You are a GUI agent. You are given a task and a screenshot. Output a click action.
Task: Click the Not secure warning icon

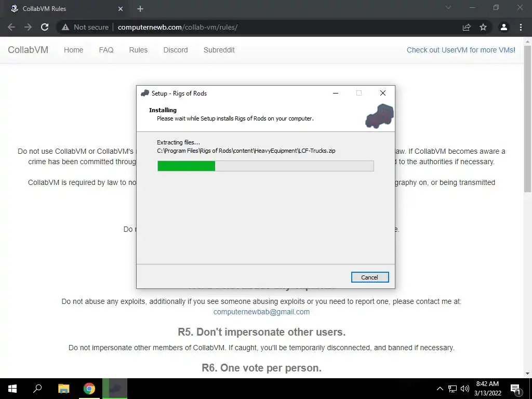click(x=65, y=27)
